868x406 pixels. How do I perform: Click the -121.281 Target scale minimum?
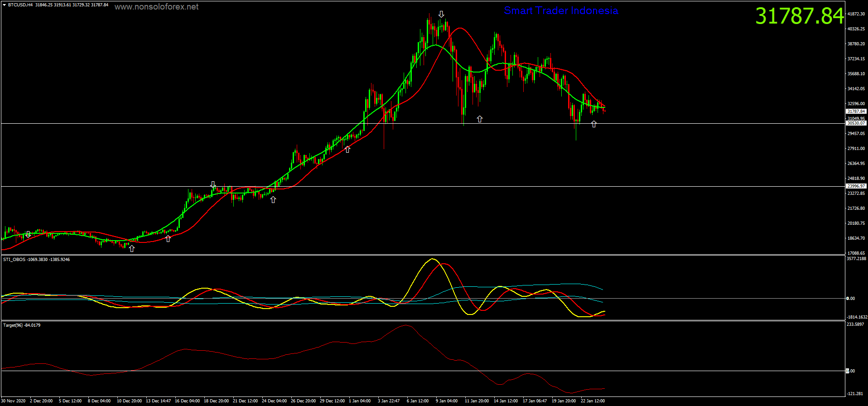coord(855,394)
